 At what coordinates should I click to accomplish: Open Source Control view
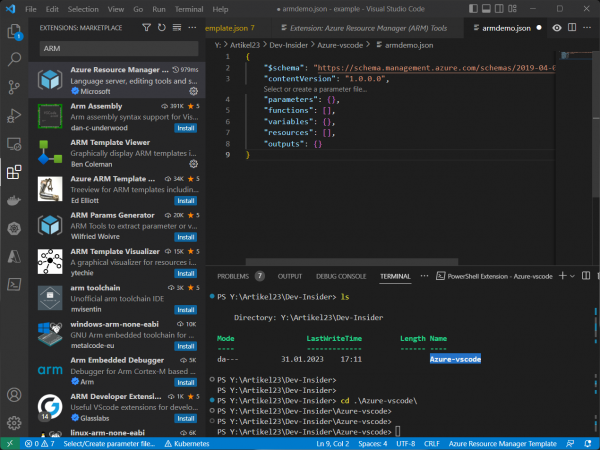14,87
